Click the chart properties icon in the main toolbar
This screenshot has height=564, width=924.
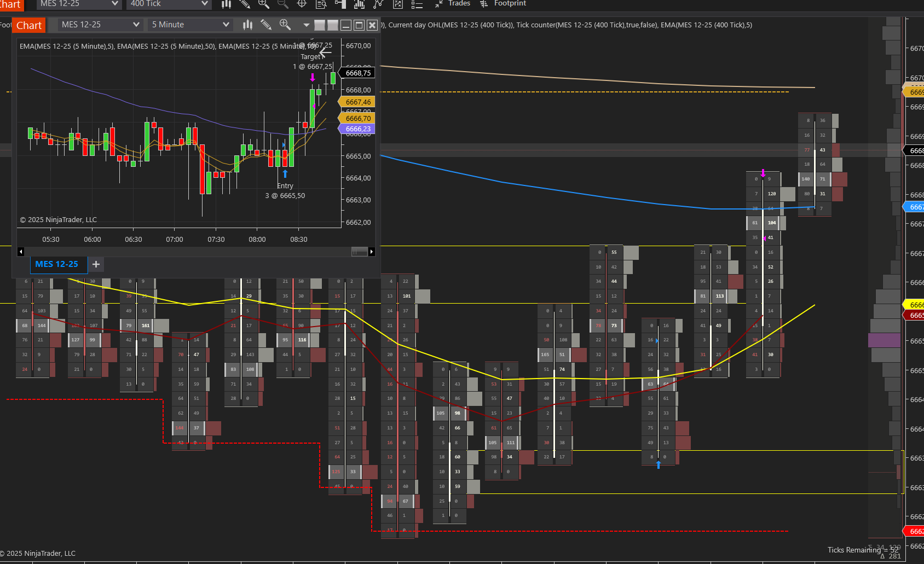pyautogui.click(x=398, y=4)
